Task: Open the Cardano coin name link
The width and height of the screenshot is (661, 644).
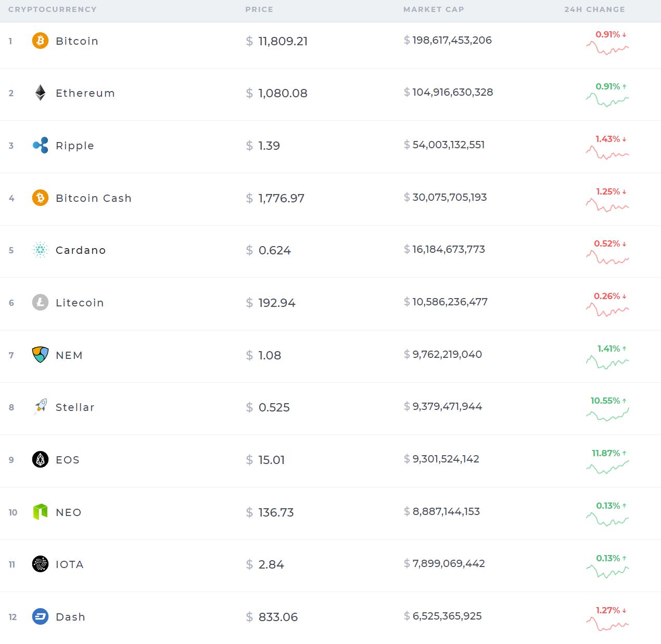Action: (81, 250)
